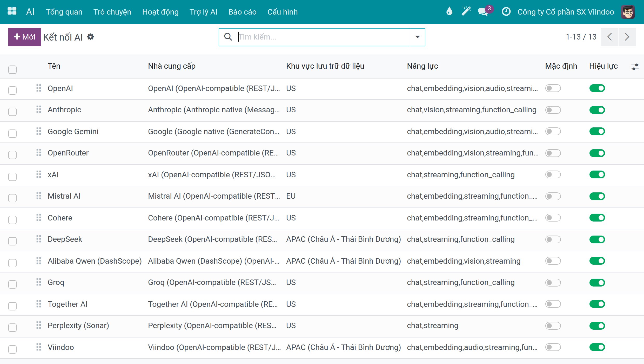
Task: Click the drag handle of Mistral AI row
Action: coord(39,196)
